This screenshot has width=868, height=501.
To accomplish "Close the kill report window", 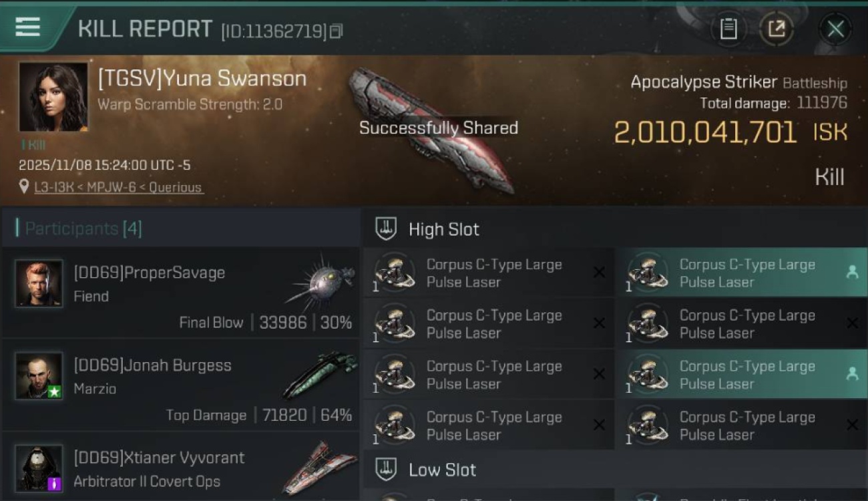I will click(x=835, y=29).
